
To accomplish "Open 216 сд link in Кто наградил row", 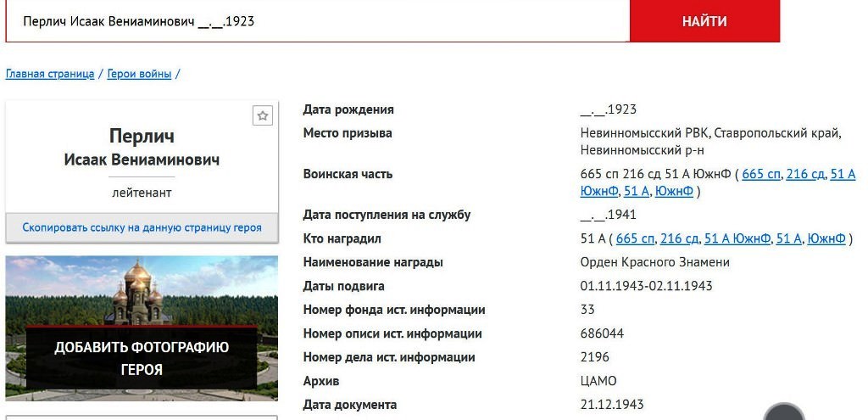I will click(x=679, y=238).
